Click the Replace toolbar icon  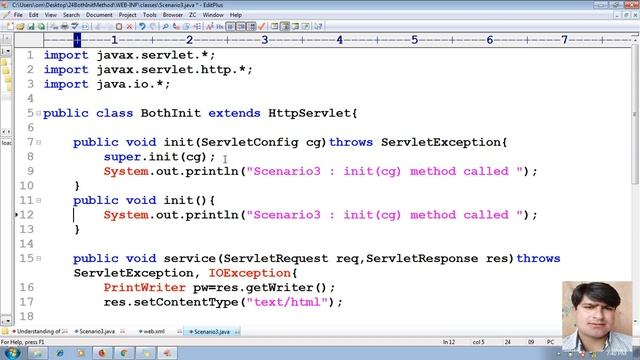pyautogui.click(x=176, y=26)
